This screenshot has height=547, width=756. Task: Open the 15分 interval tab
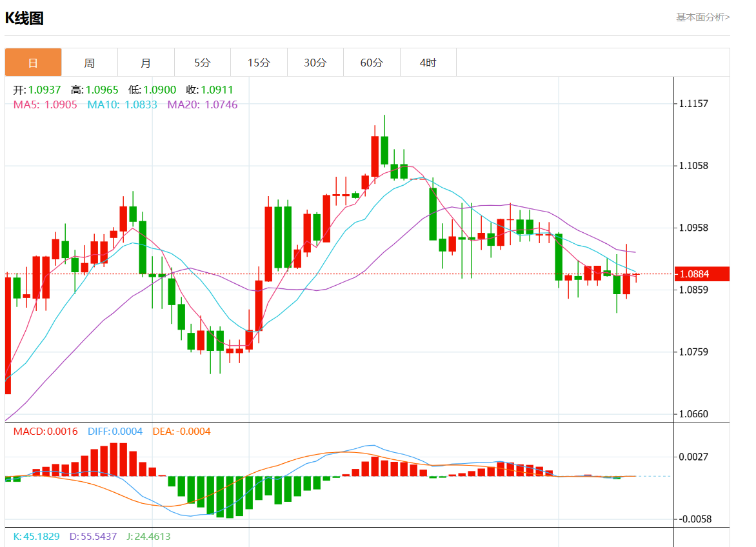259,63
